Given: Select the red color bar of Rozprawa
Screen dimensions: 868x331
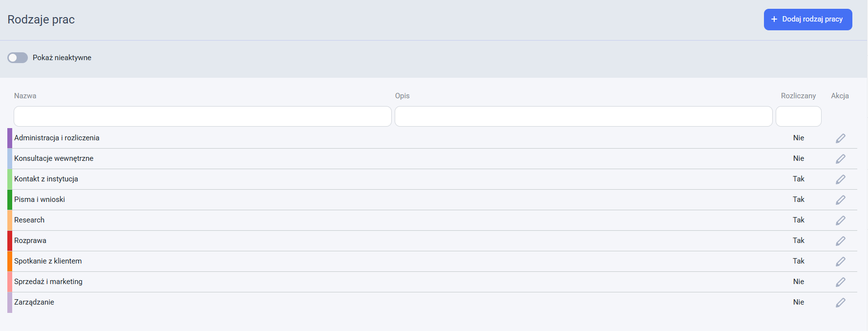Looking at the screenshot, I should click(10, 241).
